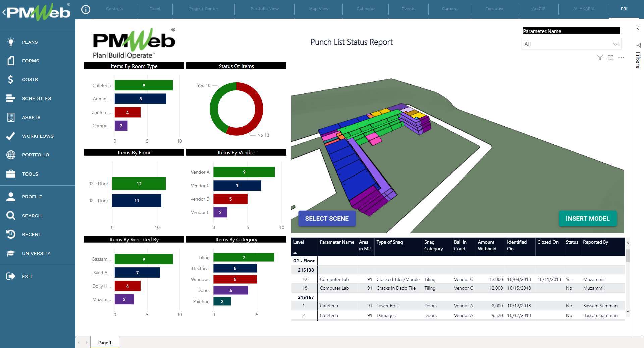Screen dimensions: 644x348
Task: Click the Filters pane speaker-shaped icon
Action: tap(638, 45)
